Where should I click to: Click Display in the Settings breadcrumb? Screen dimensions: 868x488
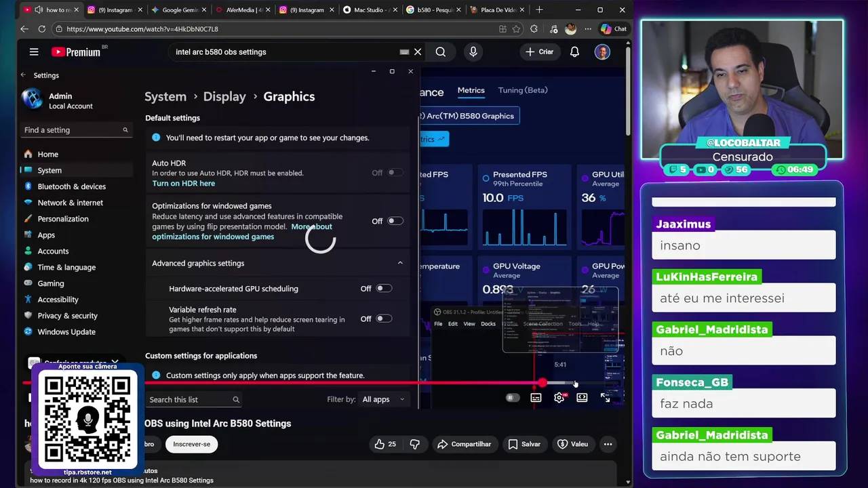(x=224, y=96)
